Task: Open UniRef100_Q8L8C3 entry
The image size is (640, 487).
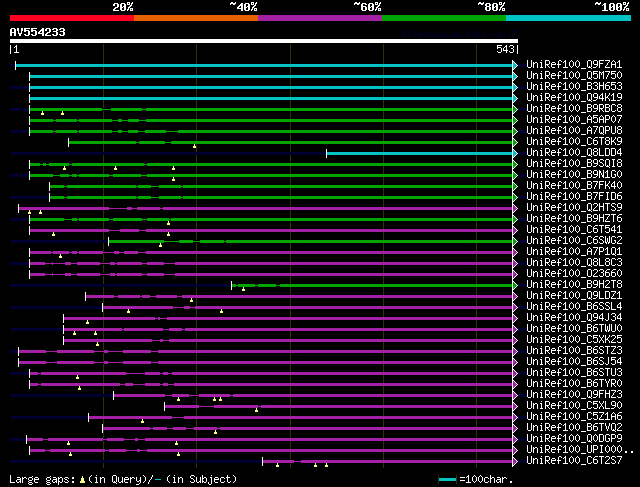Action: (574, 263)
